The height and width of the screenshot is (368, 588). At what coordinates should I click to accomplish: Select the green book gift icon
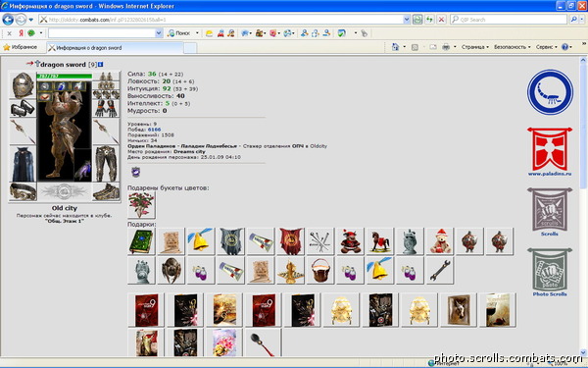click(x=141, y=241)
